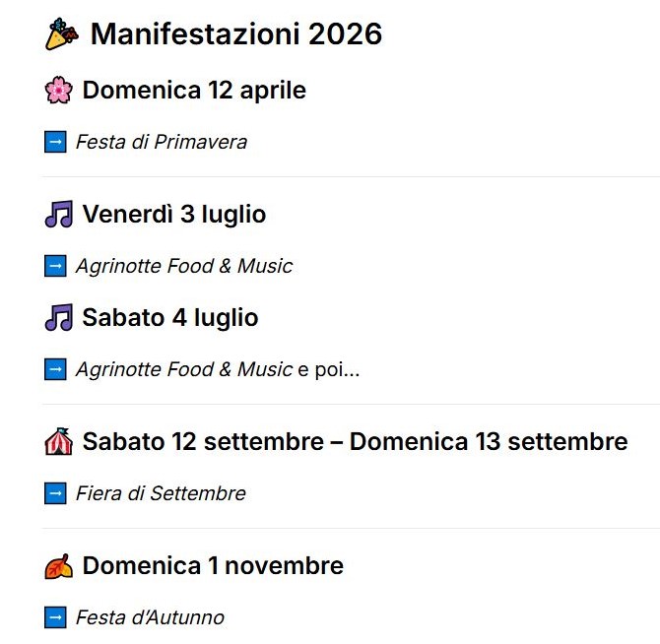Image resolution: width=660 pixels, height=644 pixels.
Task: Click the arrow icon before Fiera di Settembre
Action: (55, 493)
